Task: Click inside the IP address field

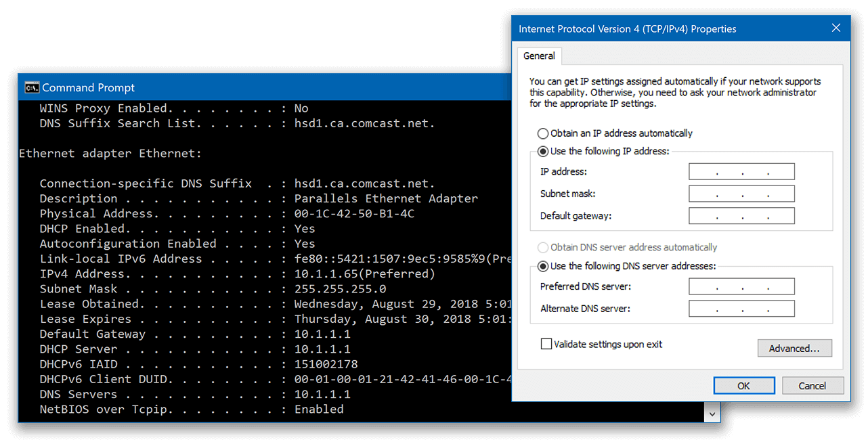Action: point(741,171)
